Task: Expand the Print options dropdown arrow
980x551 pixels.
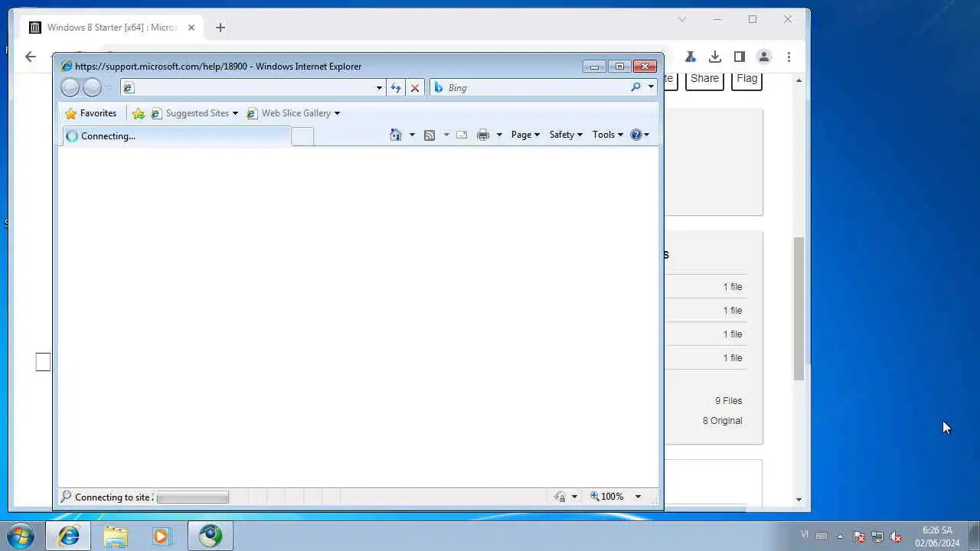Action: click(x=499, y=135)
